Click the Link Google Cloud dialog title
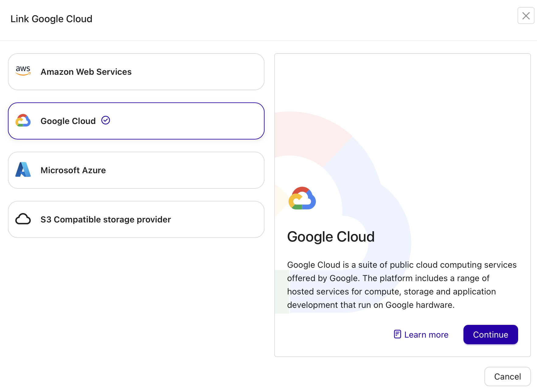Screen dimensions: 537x392 (51, 19)
